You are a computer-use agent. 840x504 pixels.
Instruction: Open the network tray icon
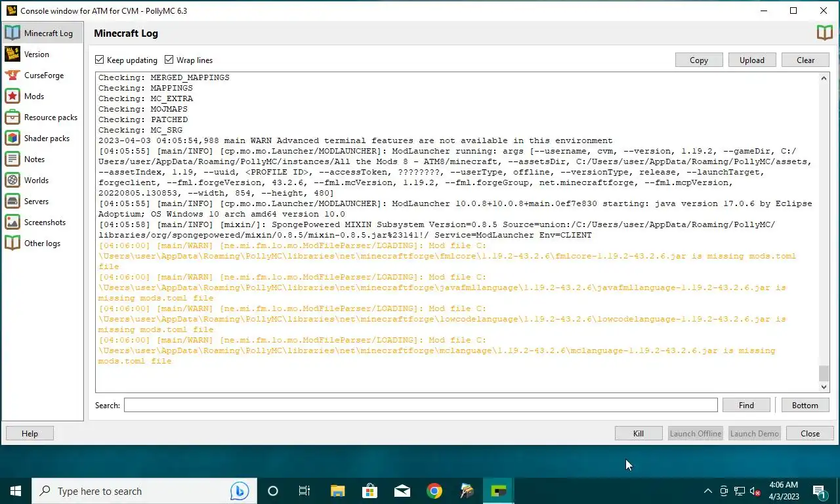click(740, 491)
